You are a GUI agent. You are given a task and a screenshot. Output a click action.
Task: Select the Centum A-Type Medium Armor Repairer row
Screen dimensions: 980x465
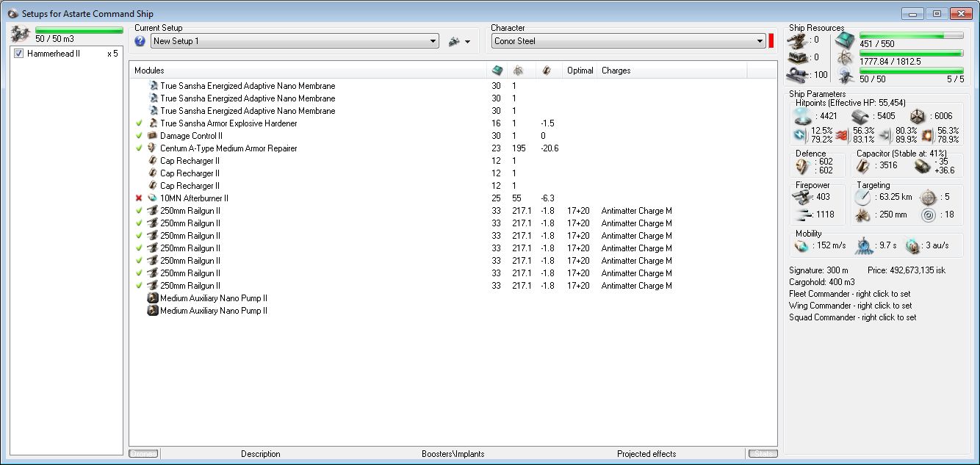(x=453, y=148)
